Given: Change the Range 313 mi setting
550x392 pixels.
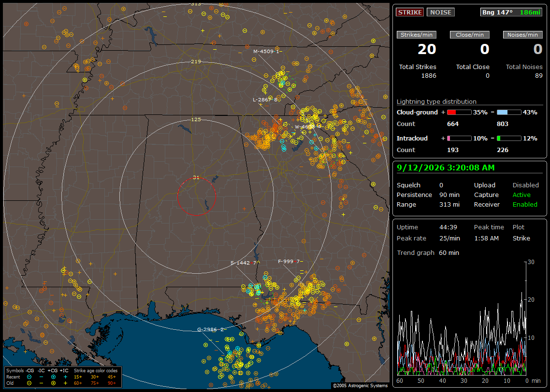Looking at the screenshot, I should point(449,204).
